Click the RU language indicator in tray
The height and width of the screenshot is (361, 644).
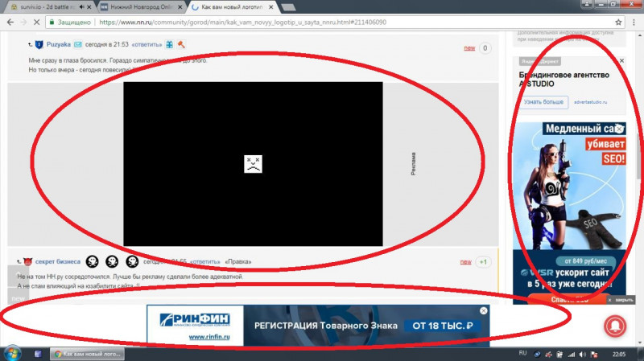click(521, 354)
